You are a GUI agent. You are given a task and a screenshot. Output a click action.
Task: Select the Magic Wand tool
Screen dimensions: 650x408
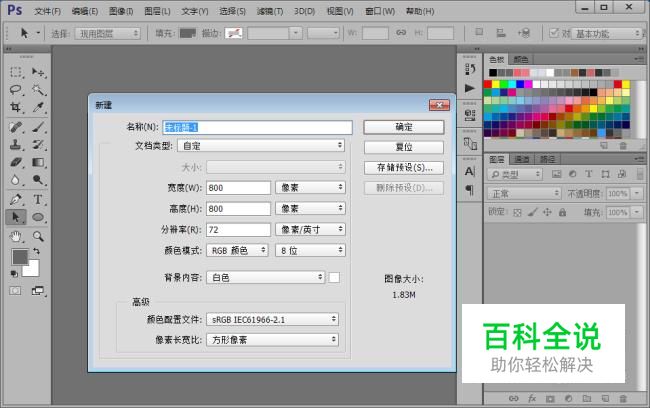point(38,90)
